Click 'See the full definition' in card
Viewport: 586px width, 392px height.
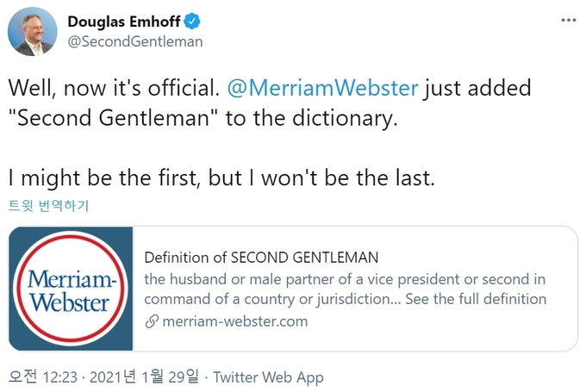[476, 299]
